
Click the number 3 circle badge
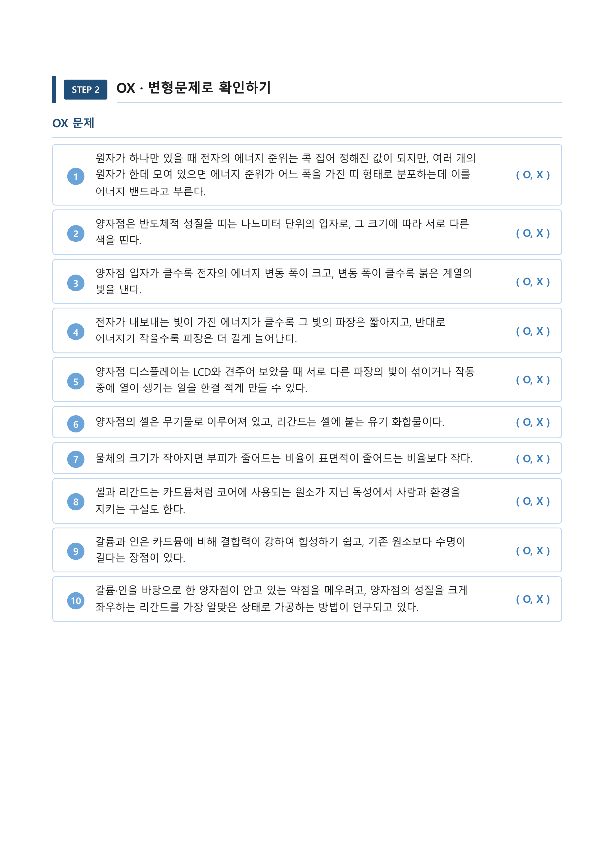(x=76, y=283)
